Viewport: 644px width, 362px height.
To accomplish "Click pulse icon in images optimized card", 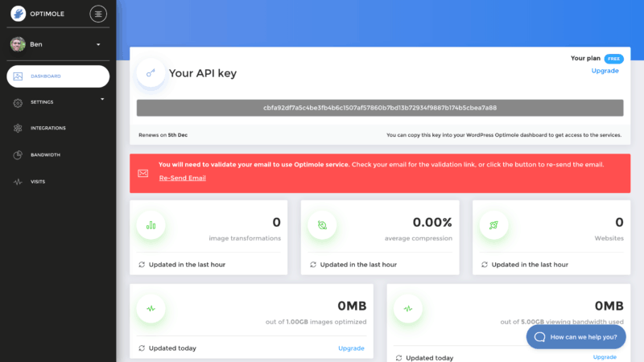I will click(151, 309).
